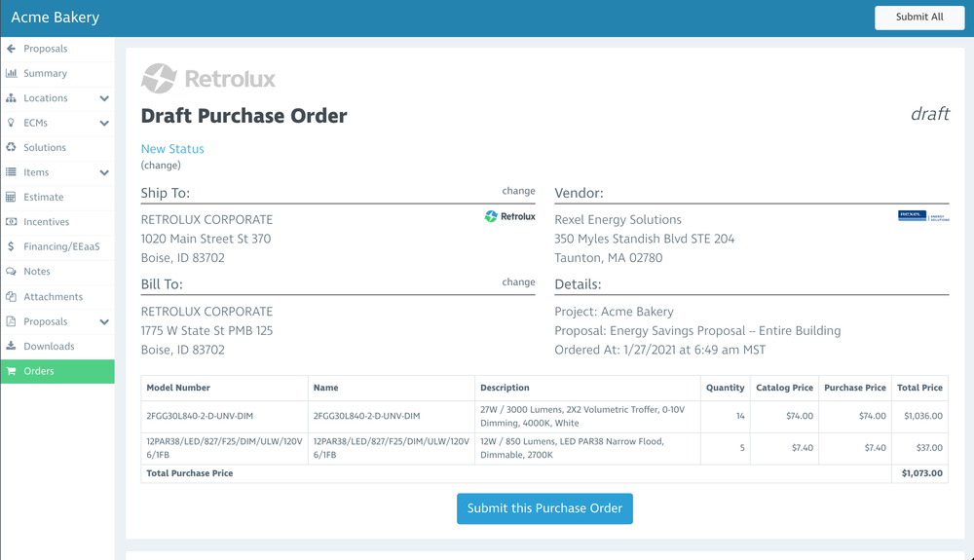Click the Locations hierarchy icon
The image size is (974, 560).
(11, 98)
